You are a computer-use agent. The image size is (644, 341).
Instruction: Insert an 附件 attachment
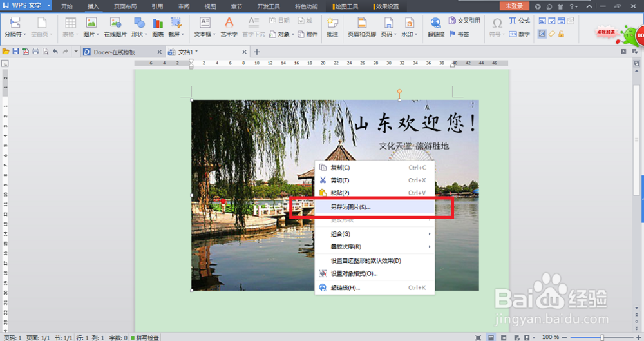308,34
